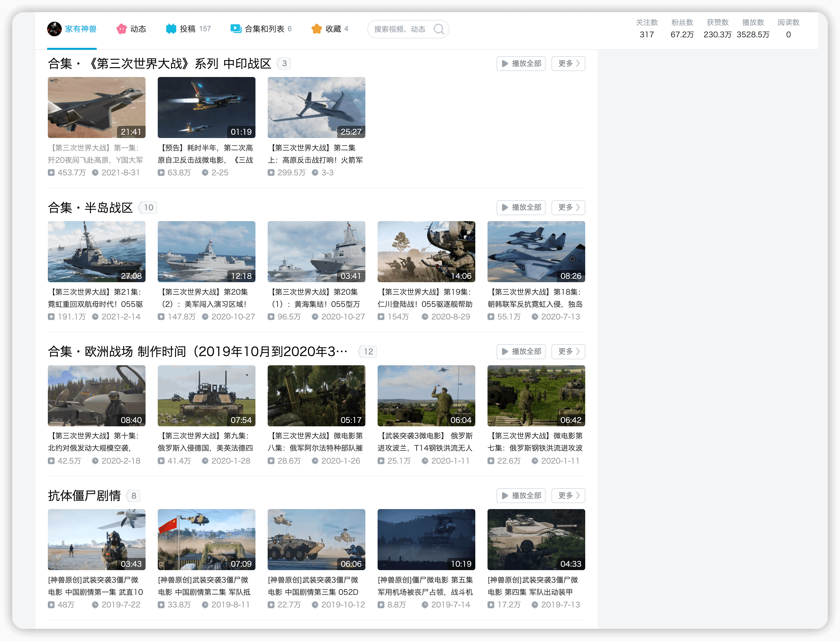Open the 14:06 仁川登陆战 thumbnail
Image resolution: width=840 pixels, height=641 pixels.
[426, 252]
